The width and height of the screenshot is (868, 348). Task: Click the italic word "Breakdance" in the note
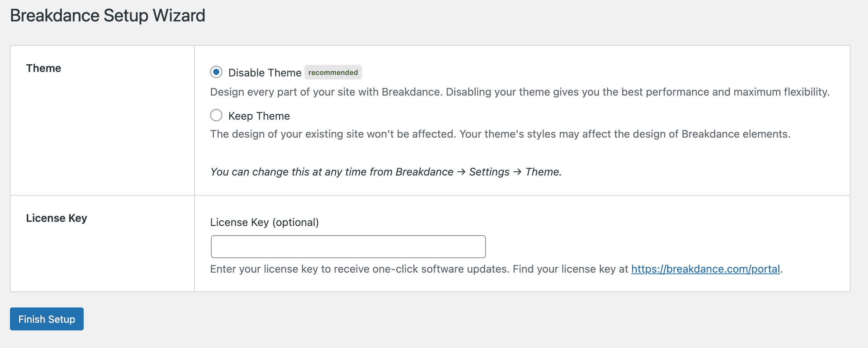click(424, 172)
